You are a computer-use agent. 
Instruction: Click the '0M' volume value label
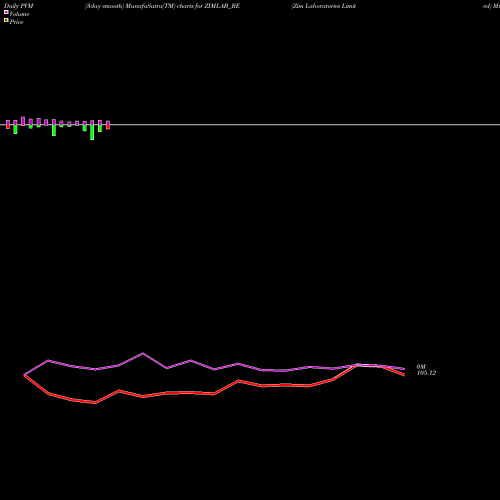(421, 367)
